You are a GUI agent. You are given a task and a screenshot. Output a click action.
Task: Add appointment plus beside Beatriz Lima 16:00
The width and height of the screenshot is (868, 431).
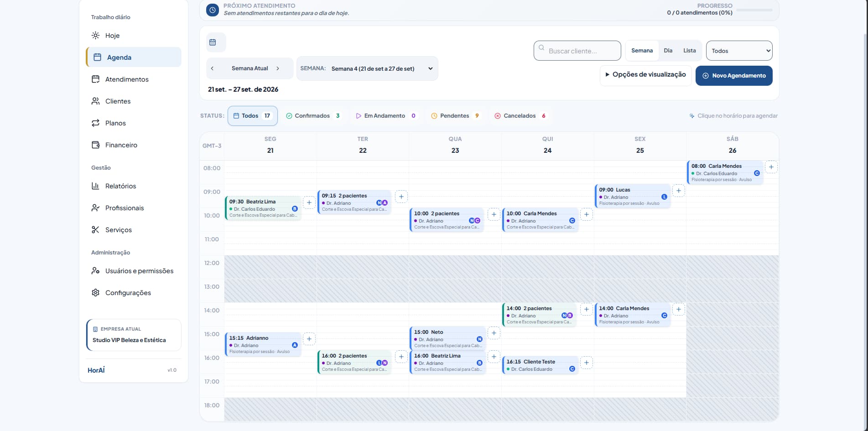coord(494,357)
